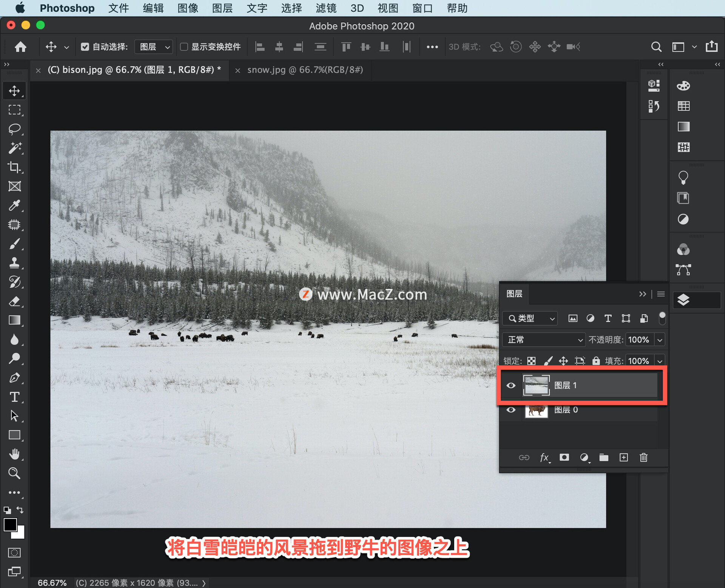Image resolution: width=725 pixels, height=588 pixels.
Task: Uncheck the 自动选择 checkbox
Action: (x=85, y=47)
